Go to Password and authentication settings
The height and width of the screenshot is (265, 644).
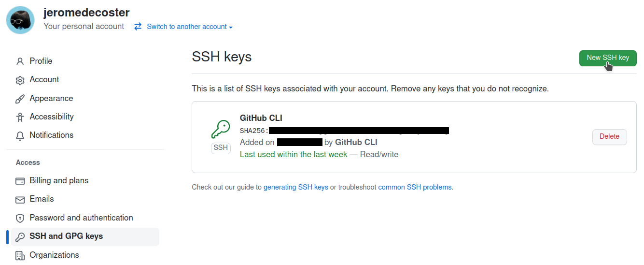[81, 218]
